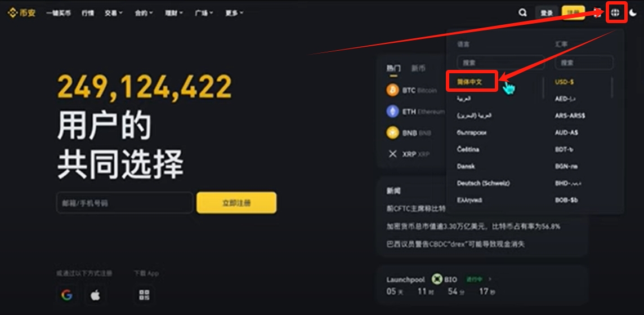Sign up with the Apple icon

(x=95, y=295)
